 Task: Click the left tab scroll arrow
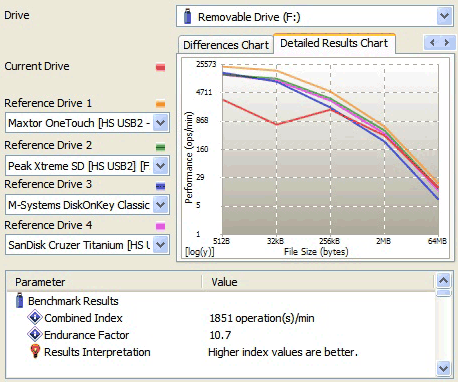pos(432,43)
